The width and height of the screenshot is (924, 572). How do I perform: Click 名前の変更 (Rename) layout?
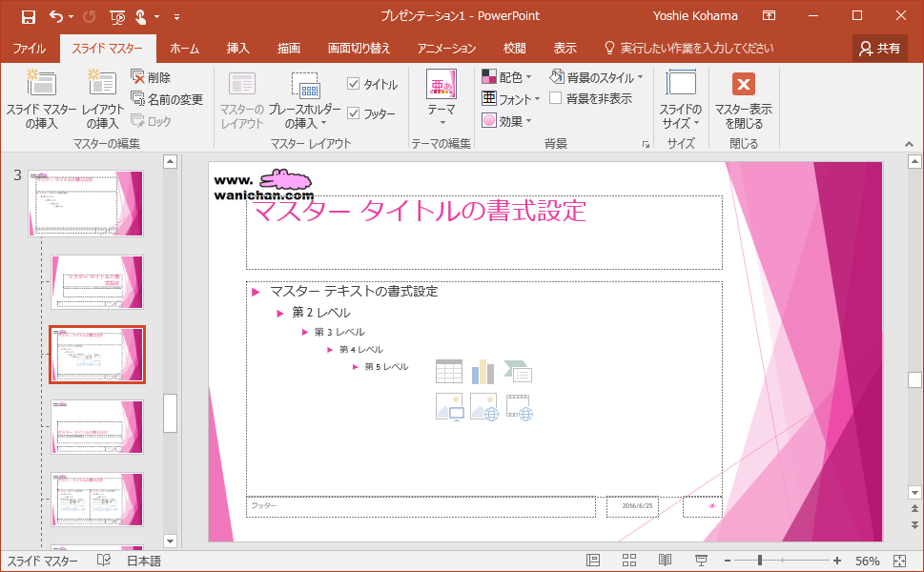(x=168, y=99)
